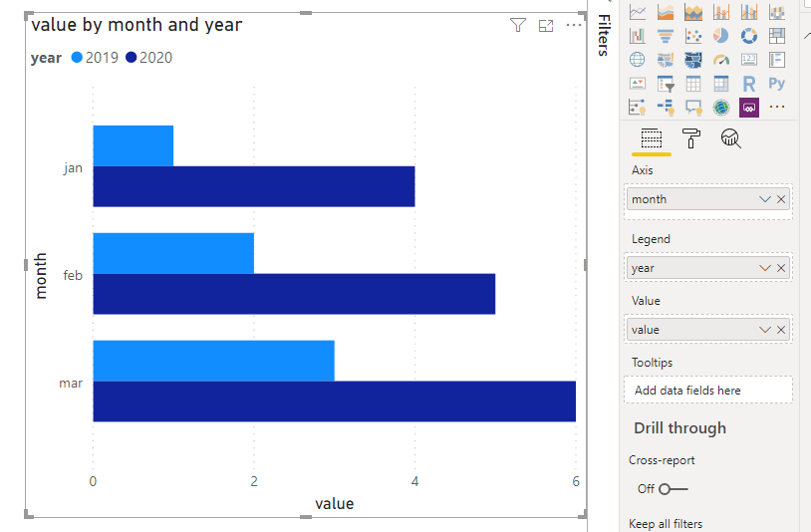
Task: Click the 'Drill through' heading
Action: pos(679,428)
